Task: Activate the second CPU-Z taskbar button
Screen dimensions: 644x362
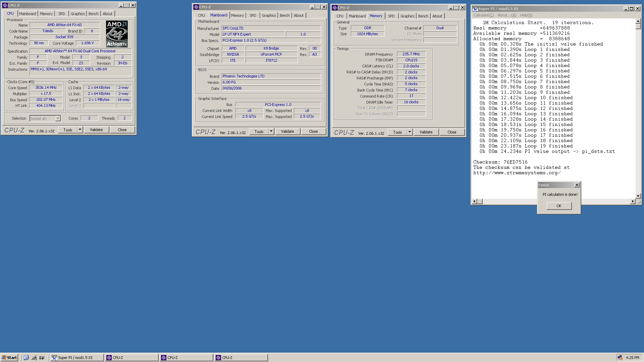Action: 186,358
